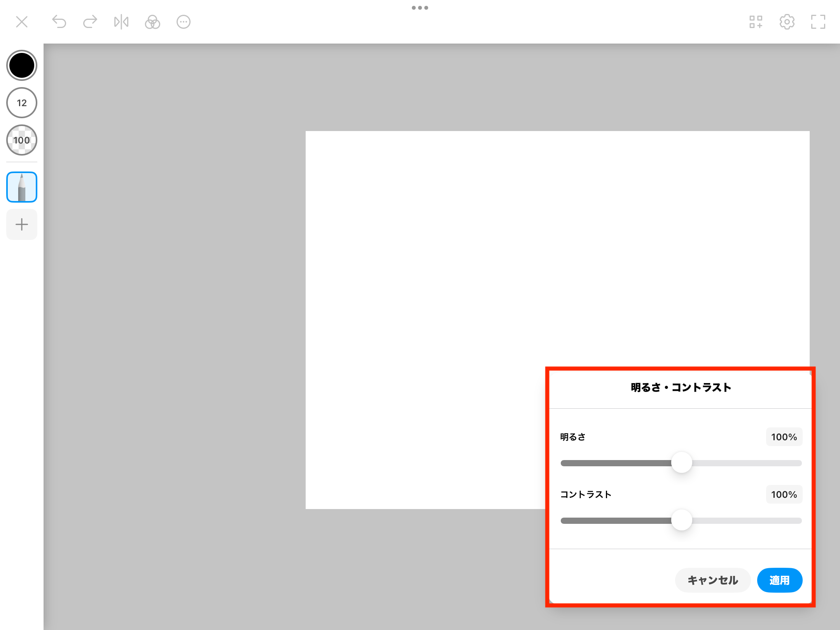Open the layout grid add icon
The image size is (840, 630).
(756, 22)
